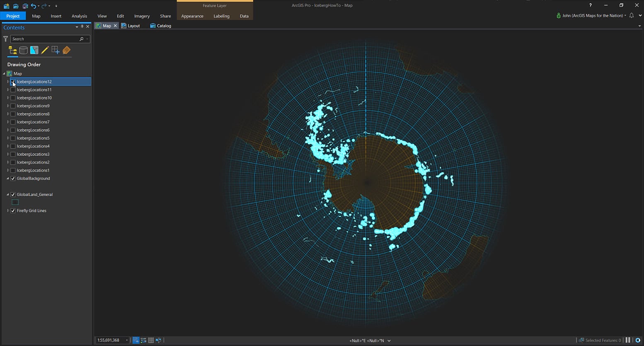Pause map drawing in status bar
The height and width of the screenshot is (346, 644).
628,340
